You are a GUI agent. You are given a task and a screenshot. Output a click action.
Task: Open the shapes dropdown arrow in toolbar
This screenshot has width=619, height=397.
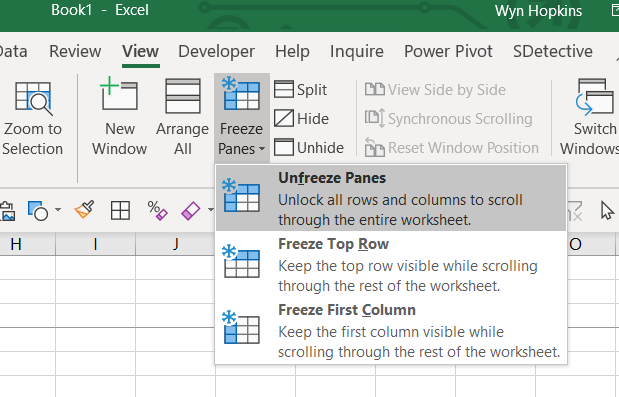click(58, 210)
